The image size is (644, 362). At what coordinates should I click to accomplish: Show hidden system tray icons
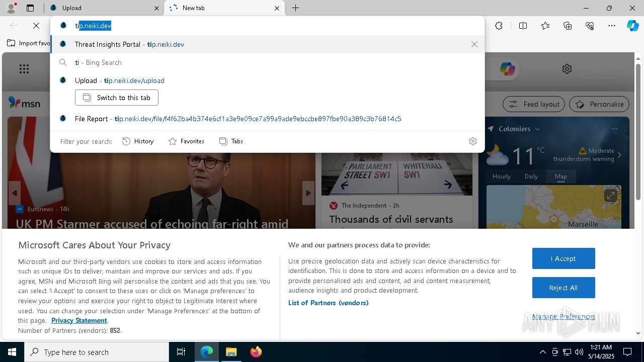pyautogui.click(x=542, y=352)
